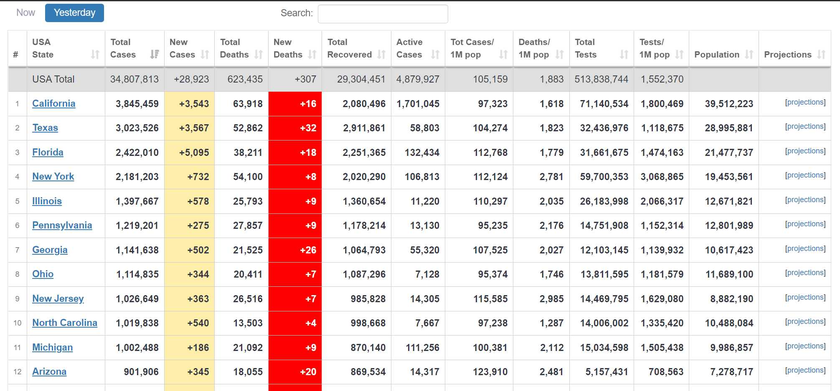Switch to the Now tab
This screenshot has width=840, height=391.
coord(26,13)
